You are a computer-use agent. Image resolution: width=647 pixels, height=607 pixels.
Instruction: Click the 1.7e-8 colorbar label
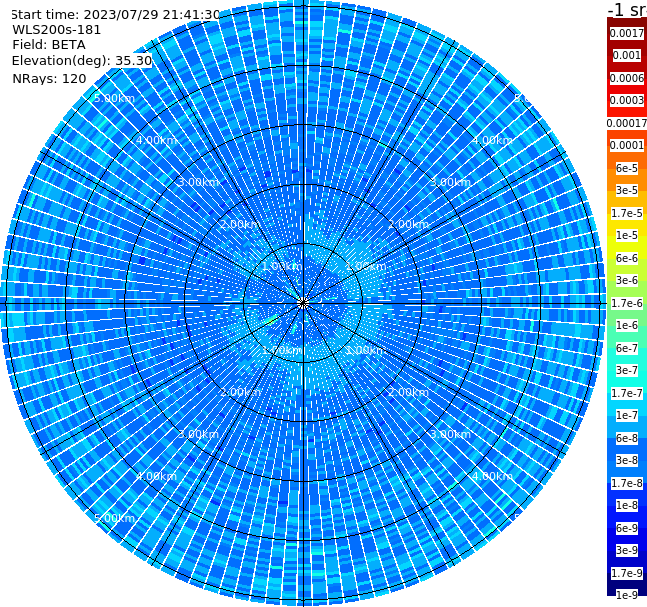[x=627, y=483]
